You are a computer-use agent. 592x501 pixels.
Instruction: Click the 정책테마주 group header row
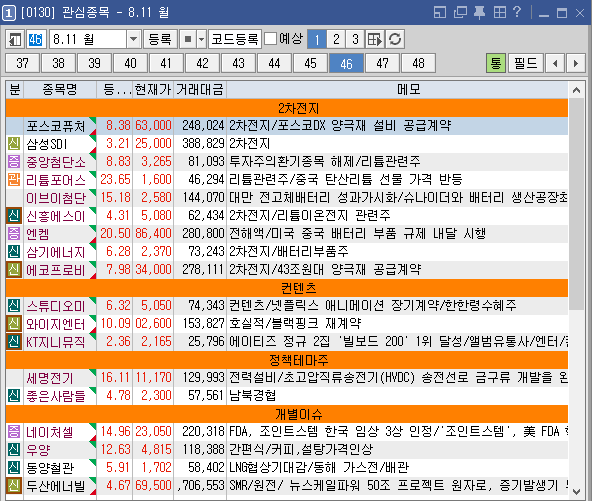click(x=287, y=360)
